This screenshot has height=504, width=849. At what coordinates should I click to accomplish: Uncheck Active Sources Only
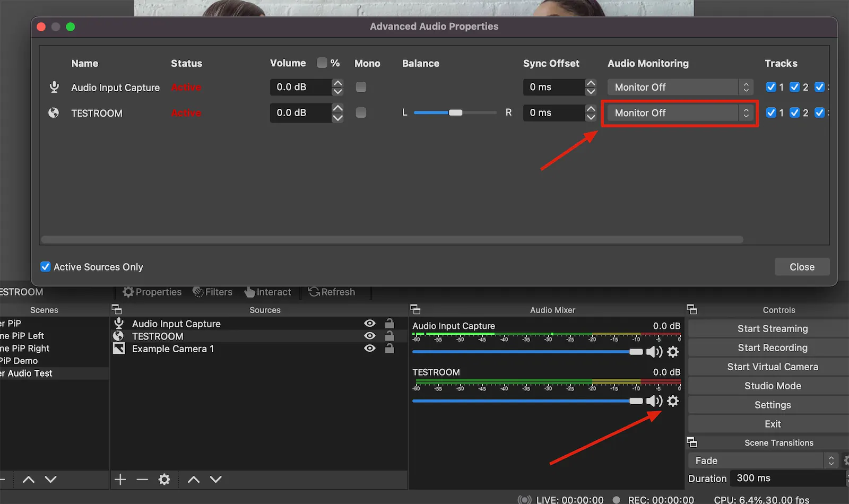point(46,267)
